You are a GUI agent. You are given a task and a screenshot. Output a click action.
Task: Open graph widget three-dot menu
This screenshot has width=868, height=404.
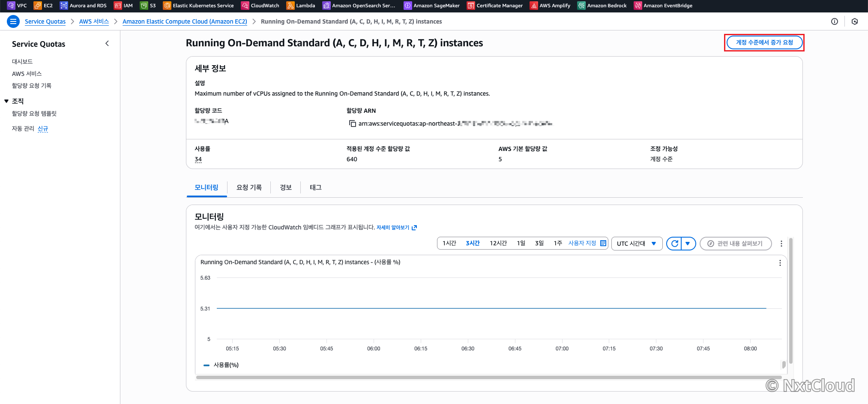point(780,263)
